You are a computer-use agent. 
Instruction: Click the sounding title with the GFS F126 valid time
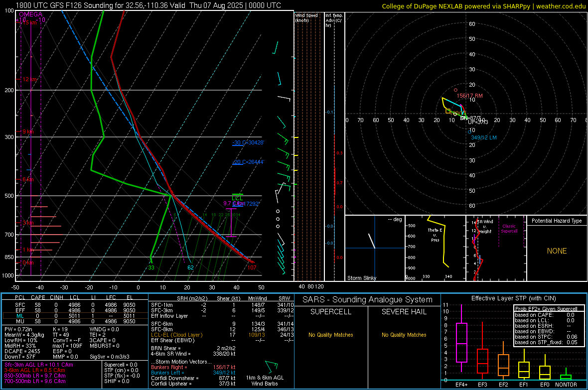[x=148, y=5]
